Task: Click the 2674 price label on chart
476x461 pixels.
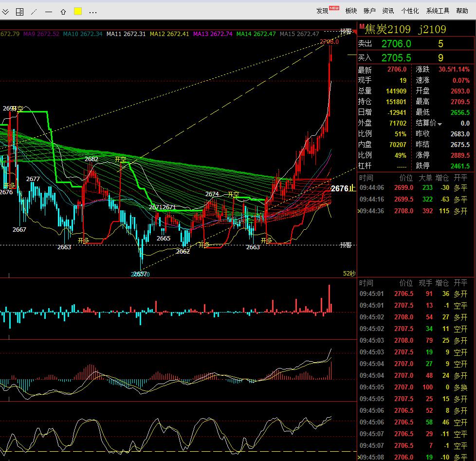Action: (212, 194)
